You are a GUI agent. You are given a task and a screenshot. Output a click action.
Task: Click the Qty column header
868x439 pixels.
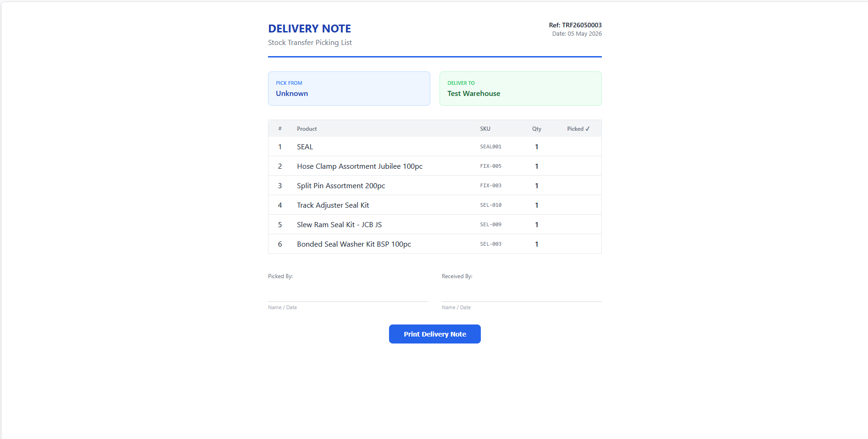[536, 129]
